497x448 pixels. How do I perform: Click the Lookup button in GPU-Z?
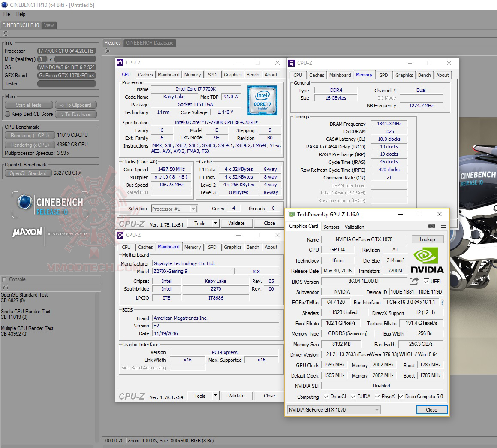click(x=427, y=239)
